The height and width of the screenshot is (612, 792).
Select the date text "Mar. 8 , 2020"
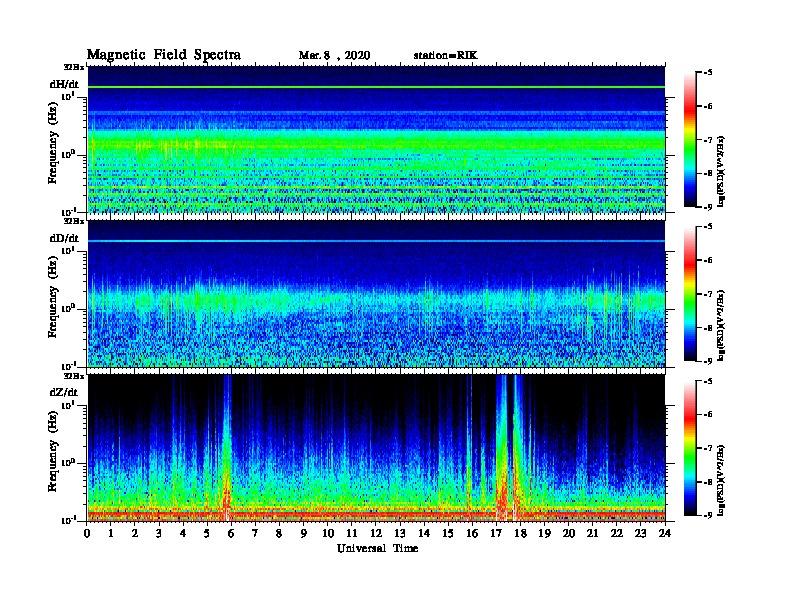click(x=334, y=56)
